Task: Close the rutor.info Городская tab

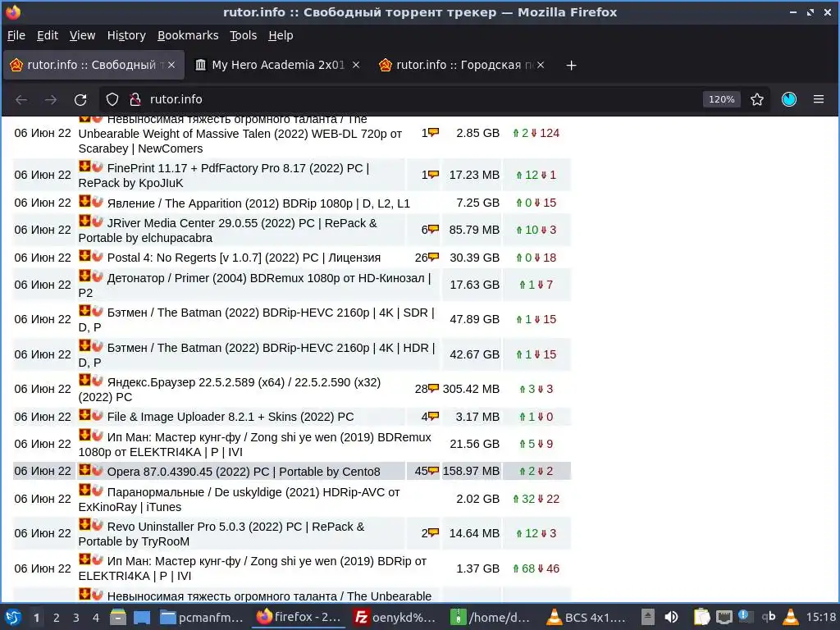Action: click(x=541, y=66)
